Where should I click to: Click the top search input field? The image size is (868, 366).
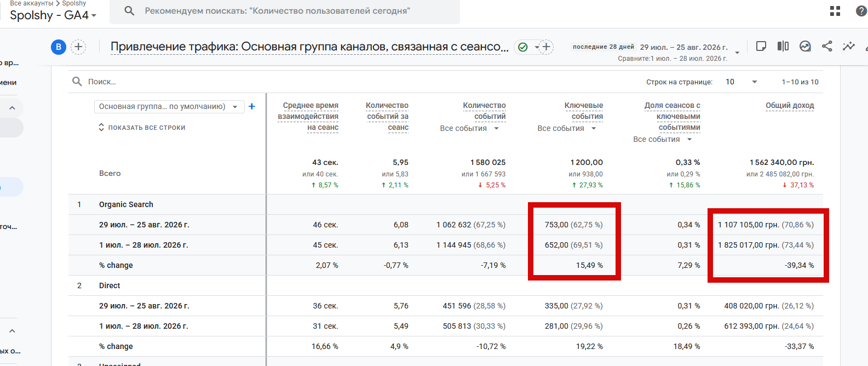point(285,11)
